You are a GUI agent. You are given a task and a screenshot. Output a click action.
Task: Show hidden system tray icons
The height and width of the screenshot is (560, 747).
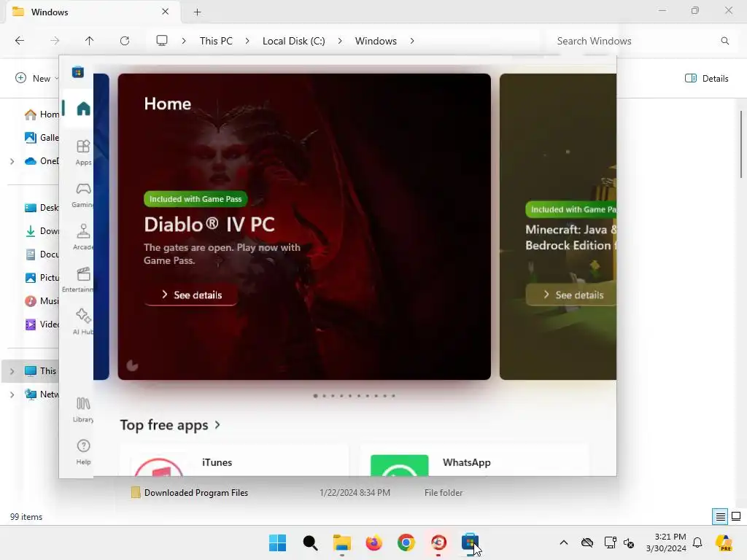(x=564, y=542)
